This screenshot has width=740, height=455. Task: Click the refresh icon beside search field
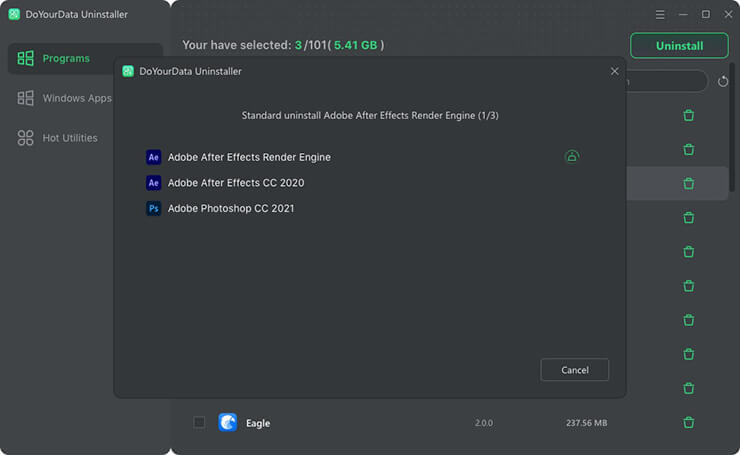(723, 82)
